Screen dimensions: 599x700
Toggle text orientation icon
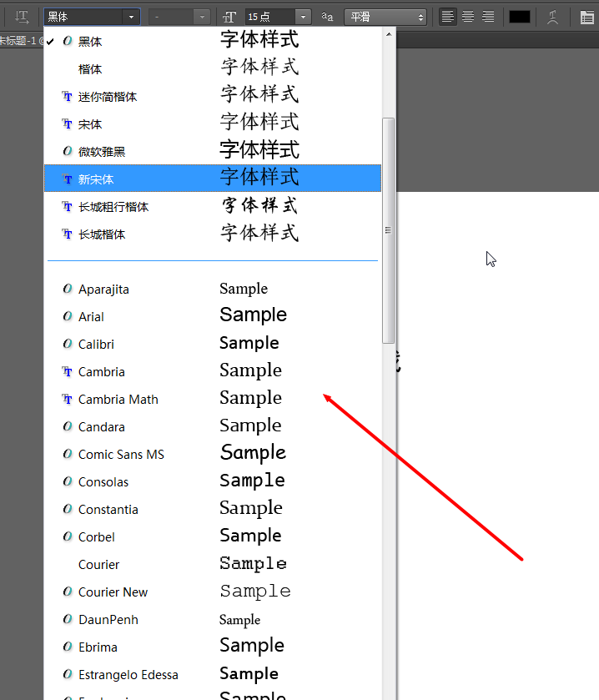(x=22, y=17)
